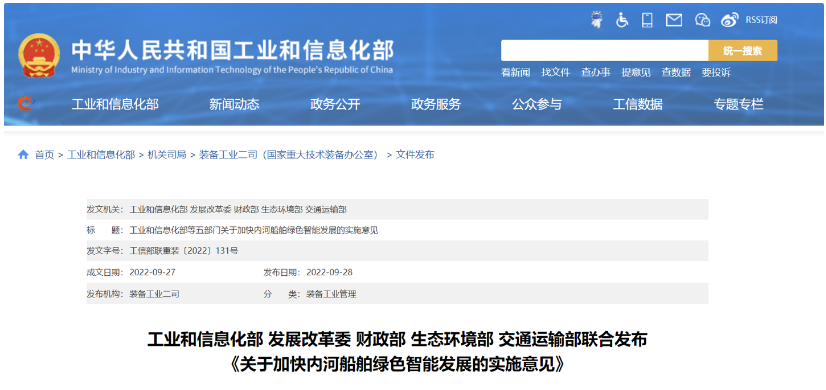Click the English ministry name subtitle
The width and height of the screenshot is (826, 390).
coord(232,70)
